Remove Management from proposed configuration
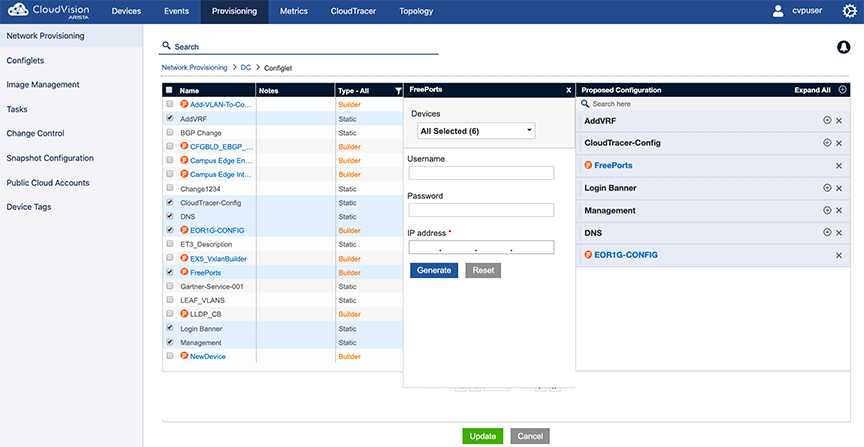 click(x=839, y=211)
